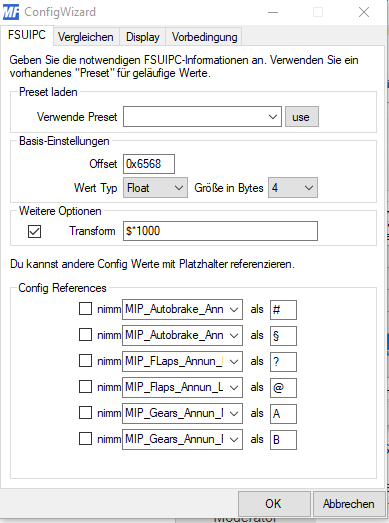The width and height of the screenshot is (389, 523).
Task: Enable the config reference checkbox for placeholder @
Action: click(85, 387)
